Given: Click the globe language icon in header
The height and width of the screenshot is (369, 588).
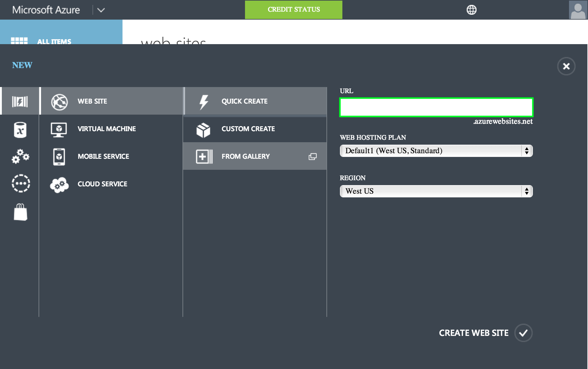Looking at the screenshot, I should point(471,10).
